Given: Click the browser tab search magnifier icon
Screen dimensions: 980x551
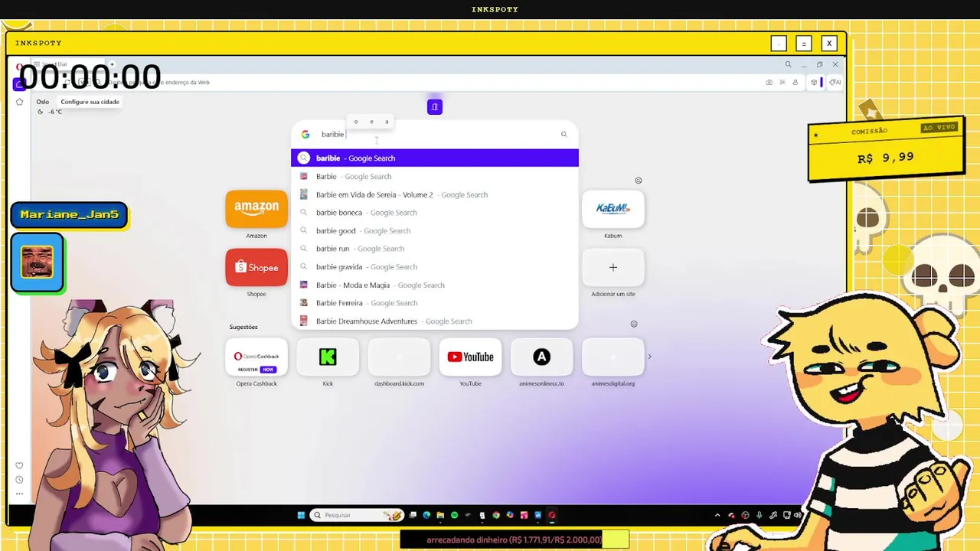Looking at the screenshot, I should [789, 64].
